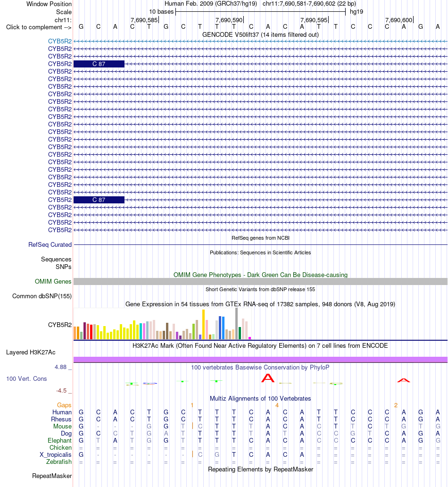This screenshot has height=487, width=448.
Task: Click the Rhesus alignment row label
Action: 61,420
